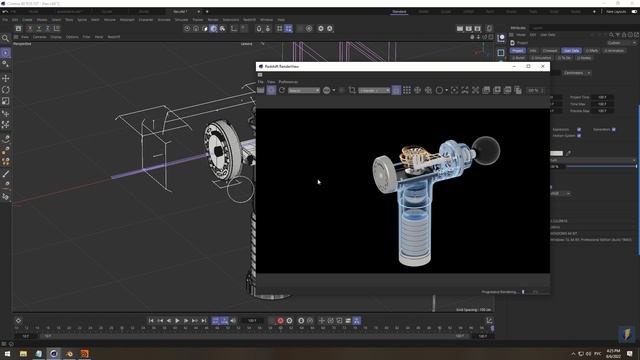Switch to the Standard layout tab
640x360 pixels.
click(399, 11)
